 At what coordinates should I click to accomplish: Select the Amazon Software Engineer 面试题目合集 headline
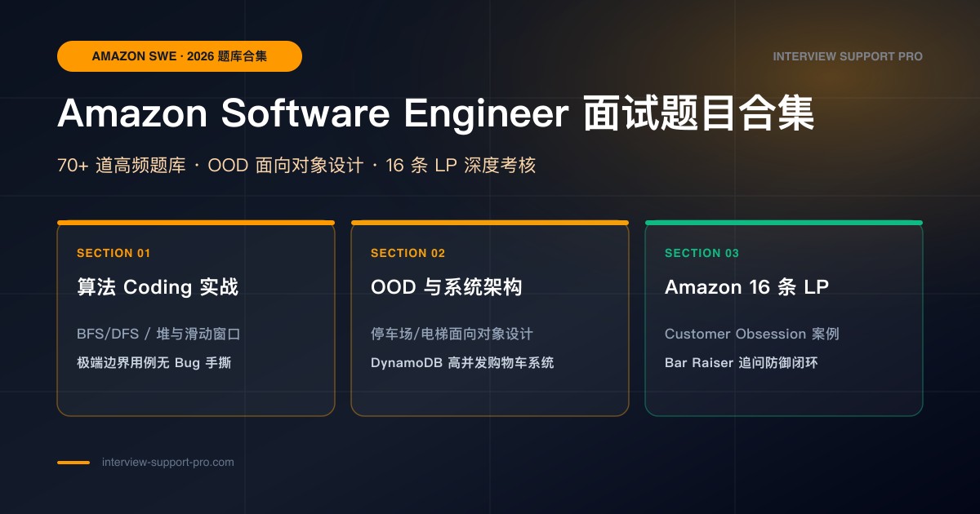[436, 113]
